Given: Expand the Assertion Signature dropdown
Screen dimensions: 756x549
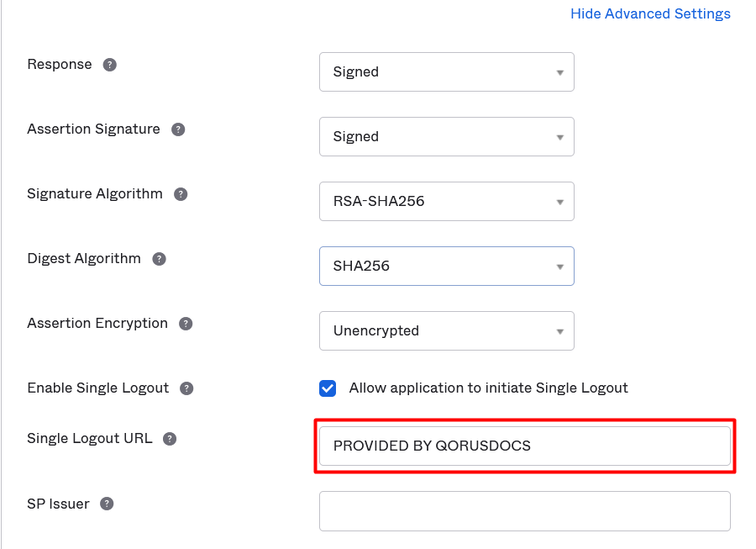Looking at the screenshot, I should click(446, 137).
